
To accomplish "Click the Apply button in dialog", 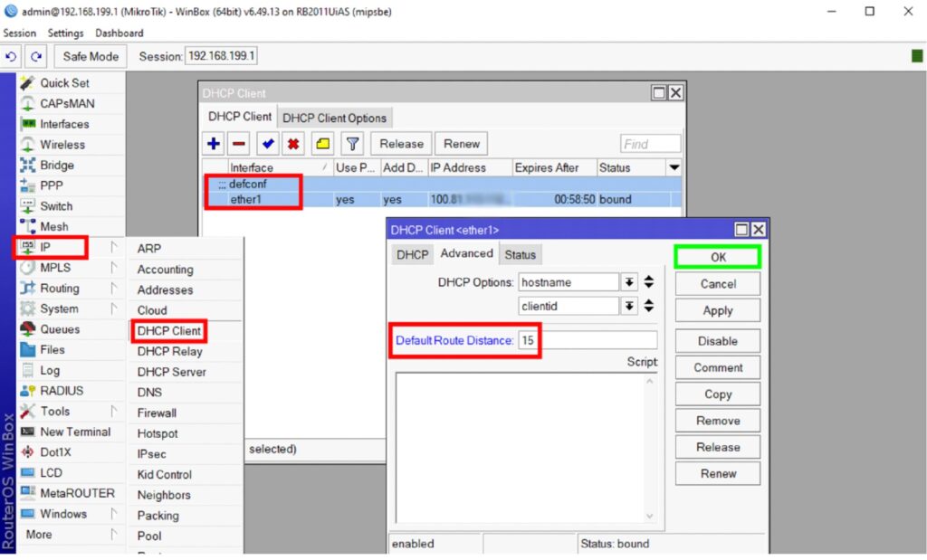I will pyautogui.click(x=717, y=310).
